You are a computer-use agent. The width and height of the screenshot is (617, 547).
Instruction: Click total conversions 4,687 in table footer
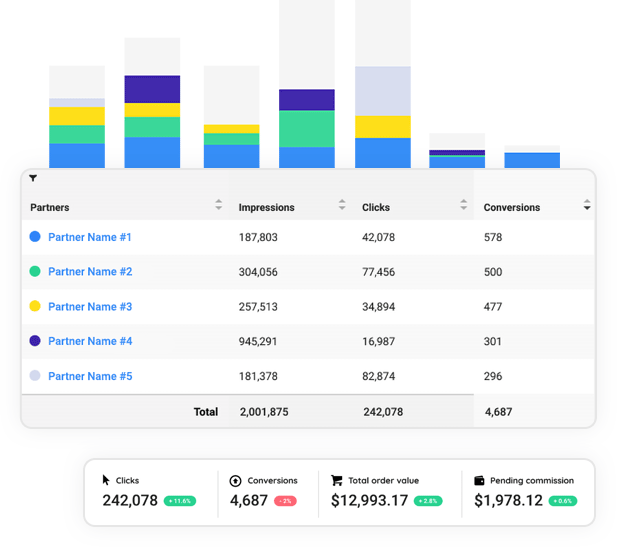499,412
